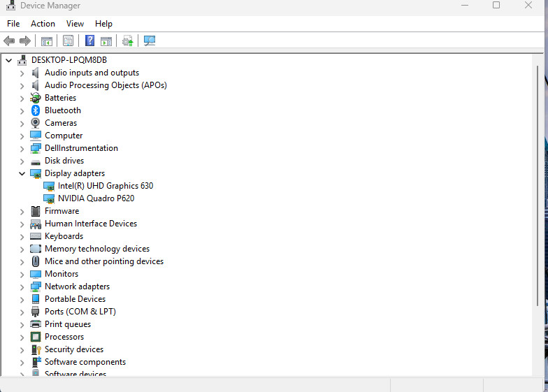This screenshot has width=548, height=392.
Task: Click the Scan for hardware changes icon
Action: [x=150, y=41]
